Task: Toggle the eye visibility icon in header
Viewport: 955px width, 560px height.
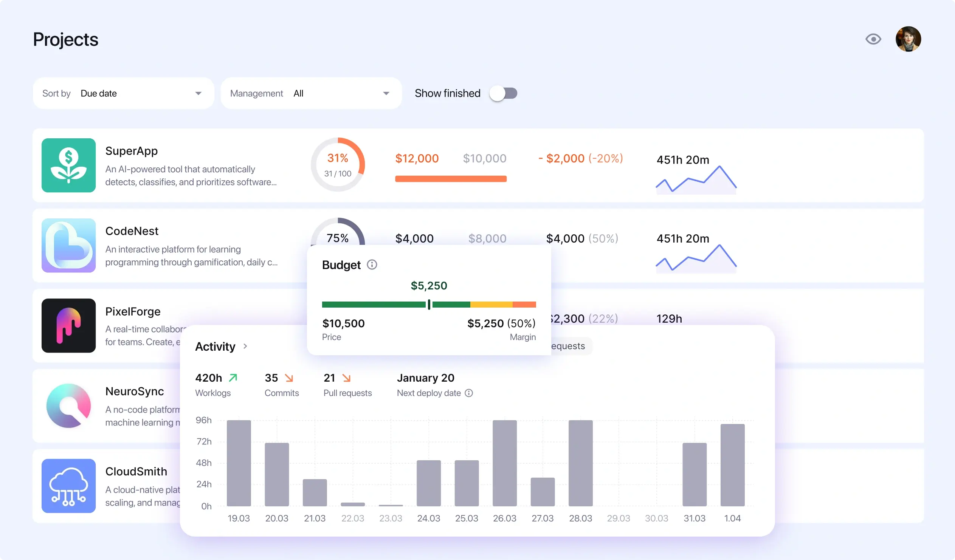Action: click(x=873, y=39)
